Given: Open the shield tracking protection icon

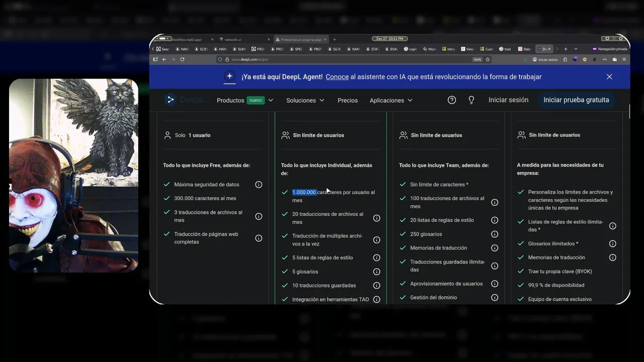Looking at the screenshot, I should (220, 59).
